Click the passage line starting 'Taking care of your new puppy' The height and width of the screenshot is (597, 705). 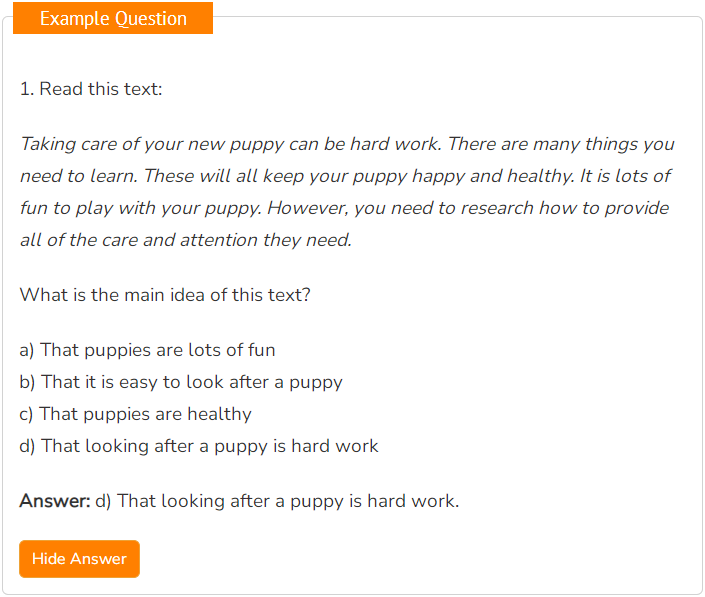point(347,144)
